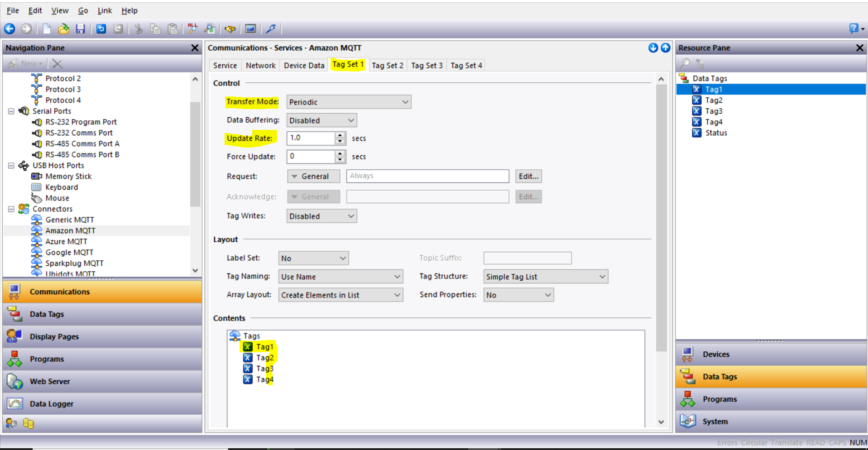Viewport: 868px width, 450px height.
Task: Select Azure MQTT connector
Action: click(66, 241)
